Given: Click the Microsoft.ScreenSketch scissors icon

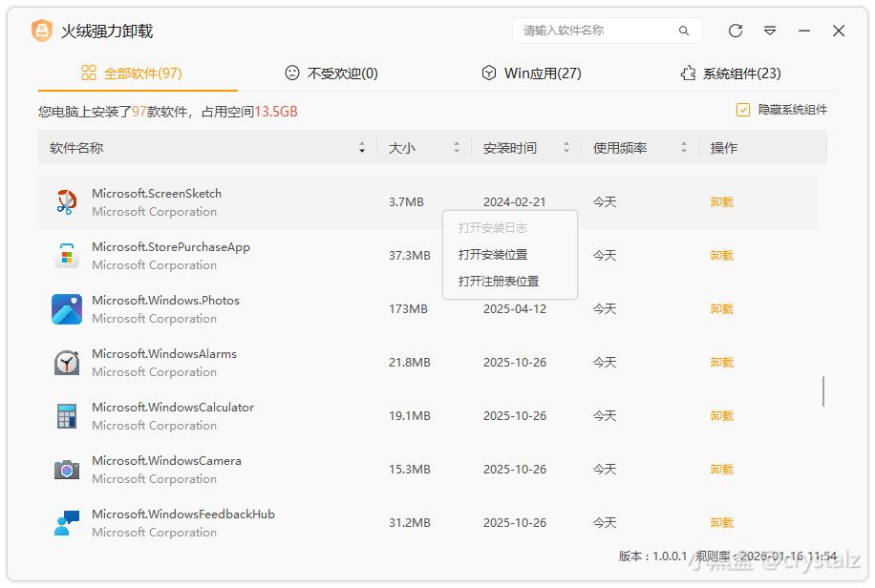Looking at the screenshot, I should point(67,202).
